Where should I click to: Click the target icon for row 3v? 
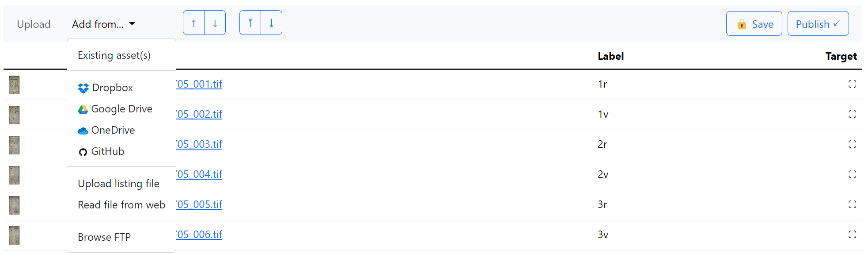coord(852,235)
